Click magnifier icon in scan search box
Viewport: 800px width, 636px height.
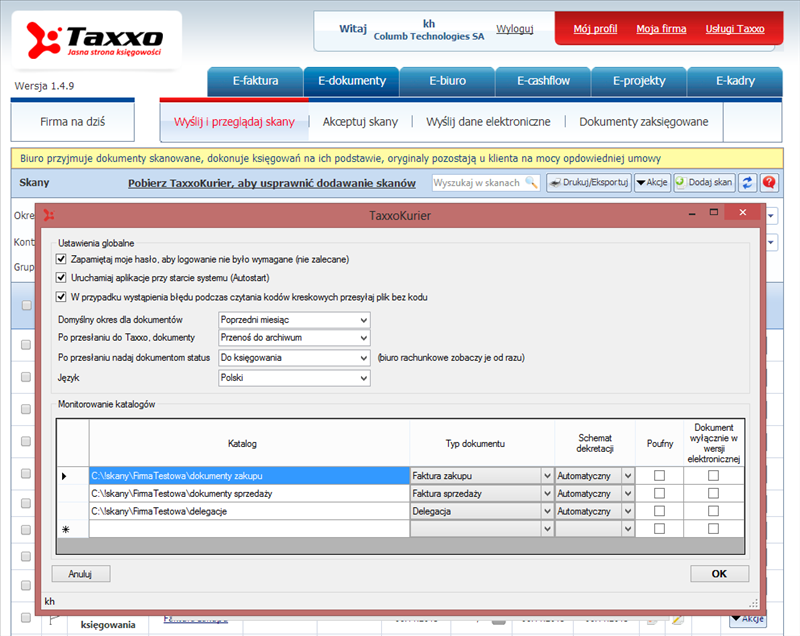[x=531, y=182]
